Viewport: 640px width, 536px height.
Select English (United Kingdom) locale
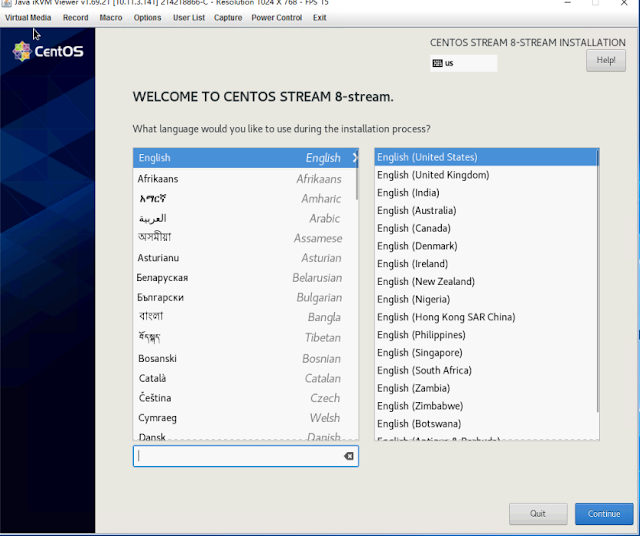coord(486,175)
